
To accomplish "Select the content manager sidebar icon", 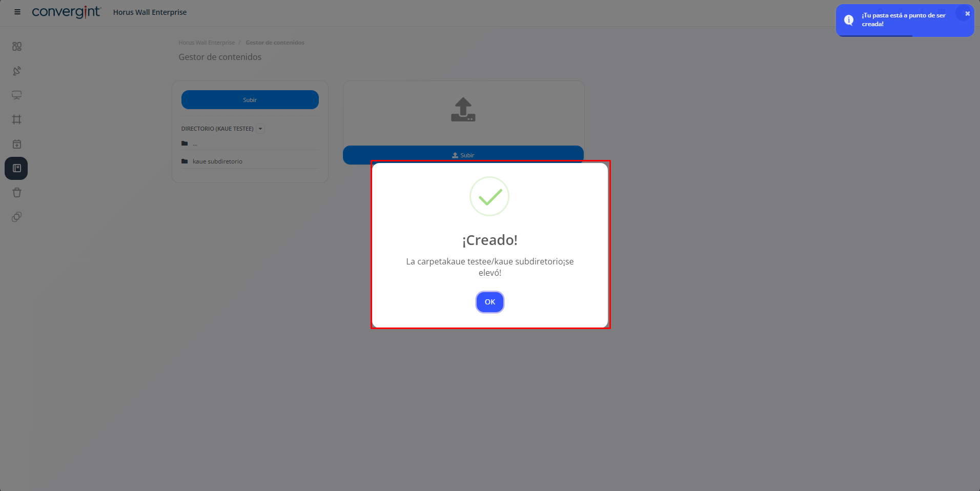I will [16, 168].
